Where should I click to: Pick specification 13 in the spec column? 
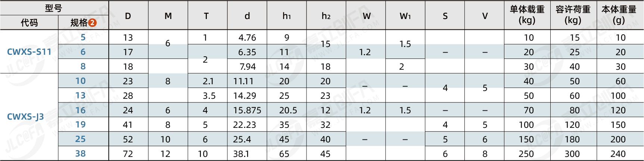point(81,95)
